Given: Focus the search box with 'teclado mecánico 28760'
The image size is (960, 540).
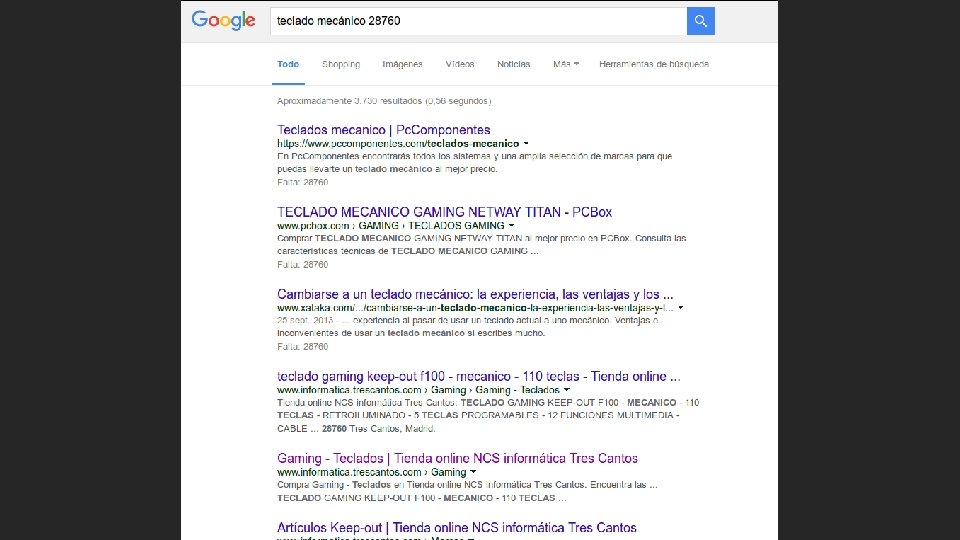Looking at the screenshot, I should 478,21.
